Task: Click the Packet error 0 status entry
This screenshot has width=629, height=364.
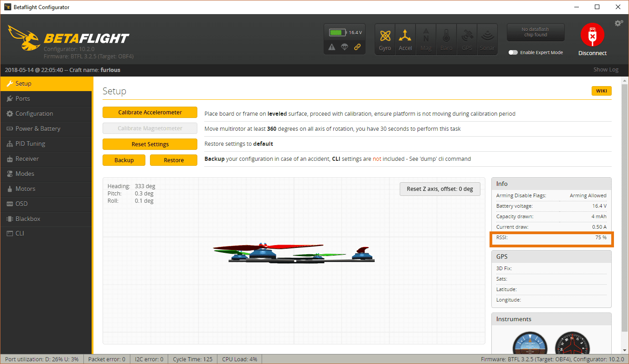Action: 107,359
